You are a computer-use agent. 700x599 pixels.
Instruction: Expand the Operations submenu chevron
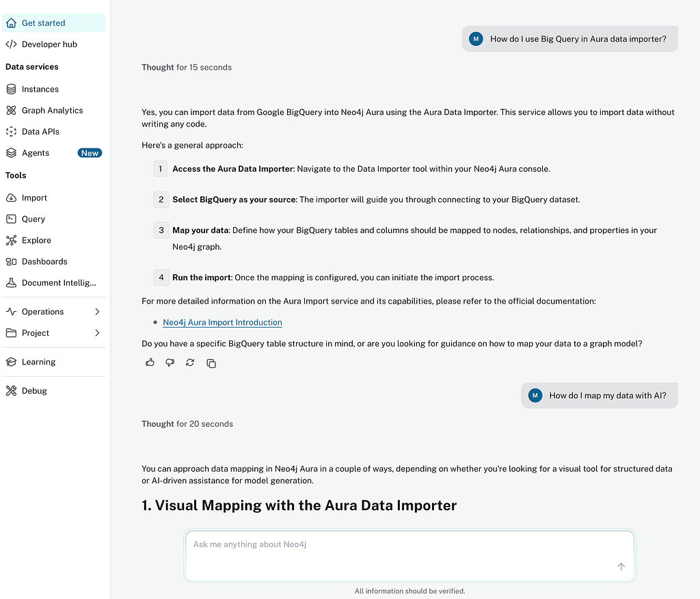pos(97,311)
